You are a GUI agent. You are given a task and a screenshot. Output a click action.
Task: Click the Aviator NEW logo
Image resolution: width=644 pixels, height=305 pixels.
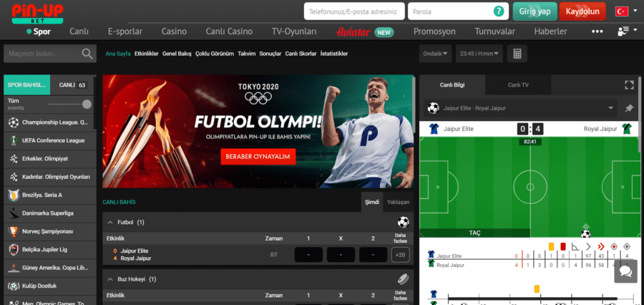(x=365, y=32)
